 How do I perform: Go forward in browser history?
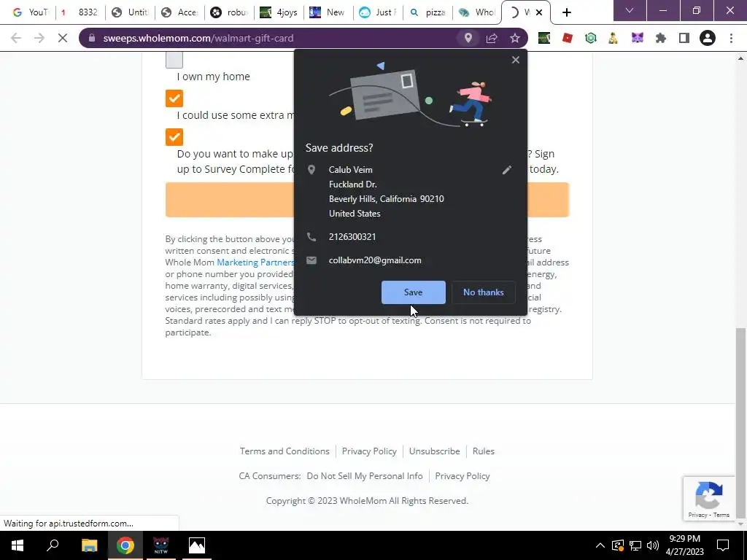39,38
